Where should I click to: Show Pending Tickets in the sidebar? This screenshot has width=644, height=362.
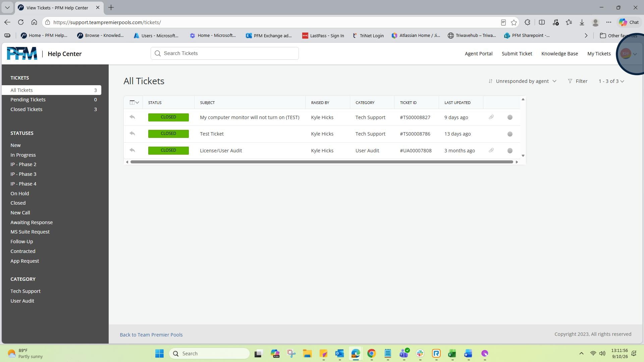54,100
